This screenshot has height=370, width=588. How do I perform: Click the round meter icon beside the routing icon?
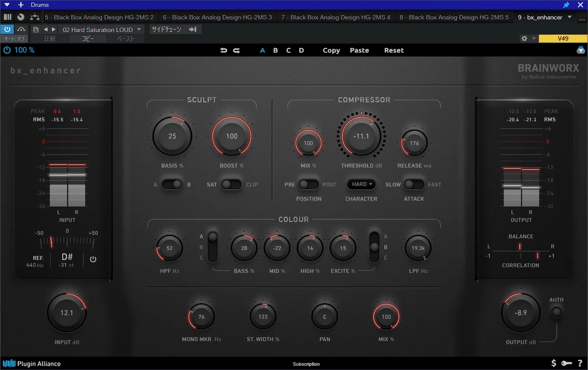pyautogui.click(x=21, y=17)
